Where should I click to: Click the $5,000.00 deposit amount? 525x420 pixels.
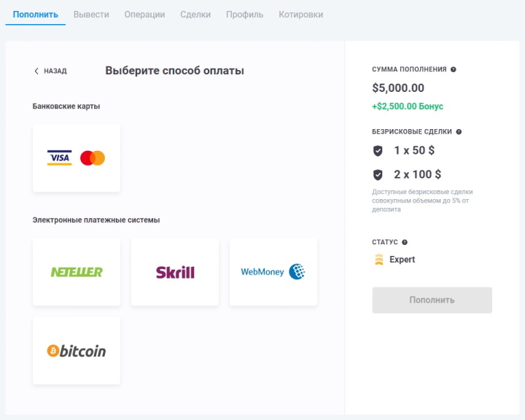coord(398,88)
